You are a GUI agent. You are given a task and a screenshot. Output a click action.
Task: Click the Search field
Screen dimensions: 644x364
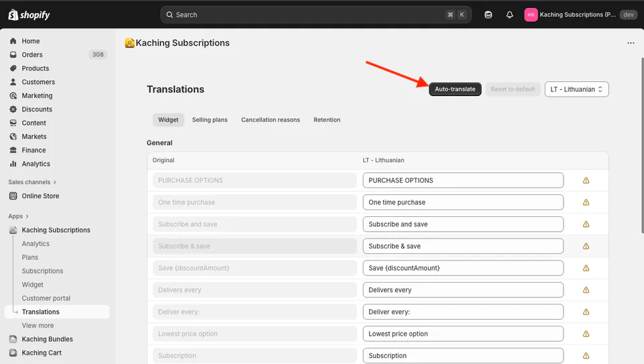coord(316,15)
